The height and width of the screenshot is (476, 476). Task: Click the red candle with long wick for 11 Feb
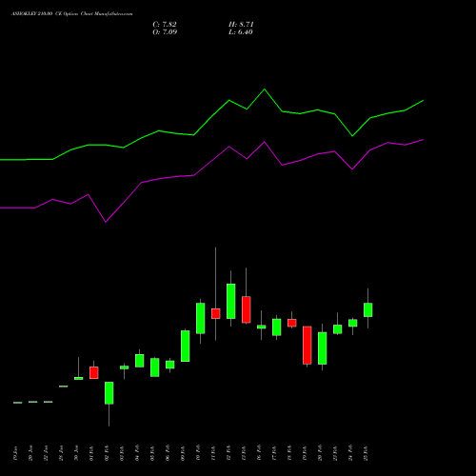click(x=216, y=313)
